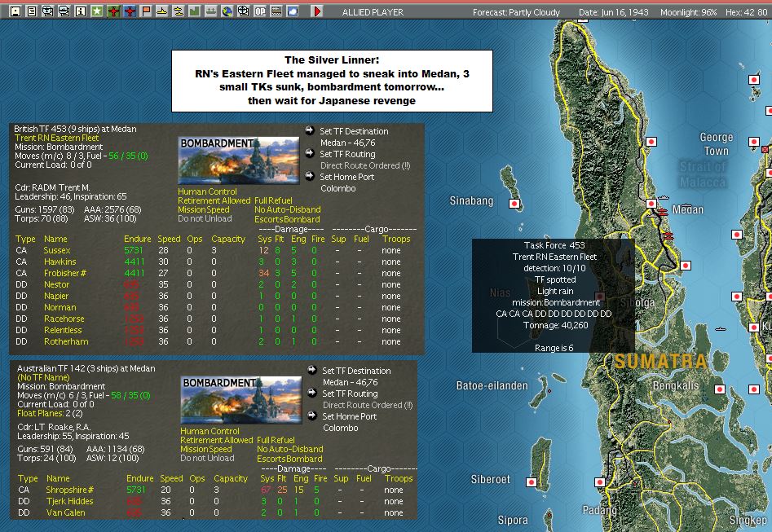The width and height of the screenshot is (772, 532).
Task: Click the cloud weather toolbar icon
Action: (293, 11)
